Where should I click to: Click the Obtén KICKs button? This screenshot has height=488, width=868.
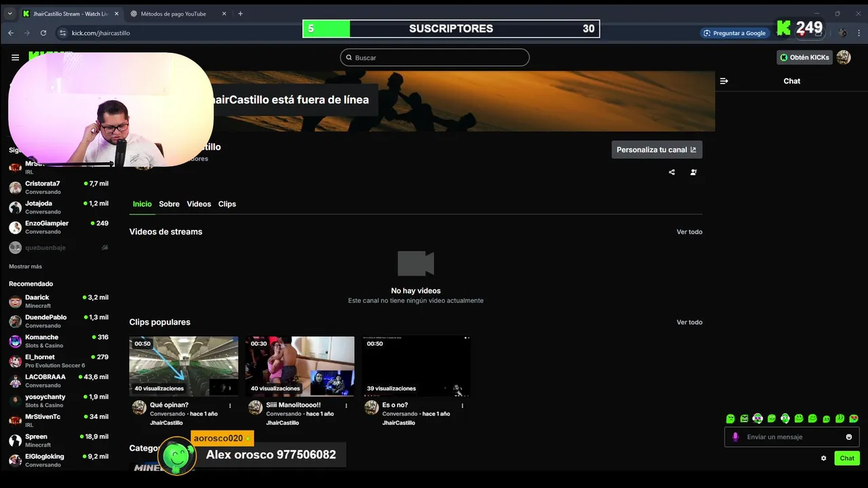click(x=804, y=58)
